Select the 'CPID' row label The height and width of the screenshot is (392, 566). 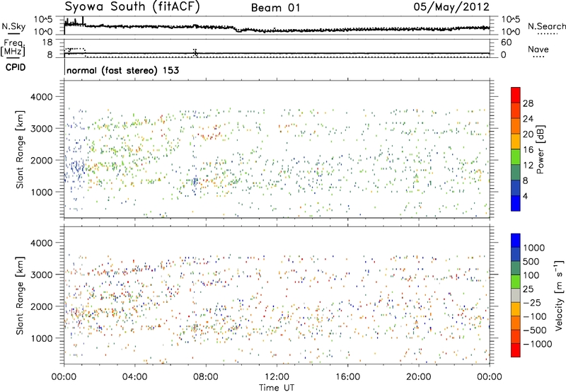pos(16,67)
